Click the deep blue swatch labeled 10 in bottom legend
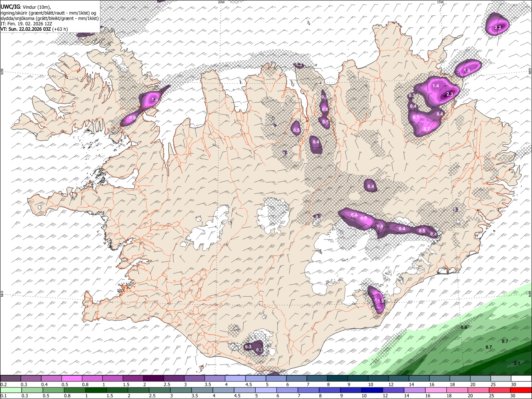 [372, 390]
